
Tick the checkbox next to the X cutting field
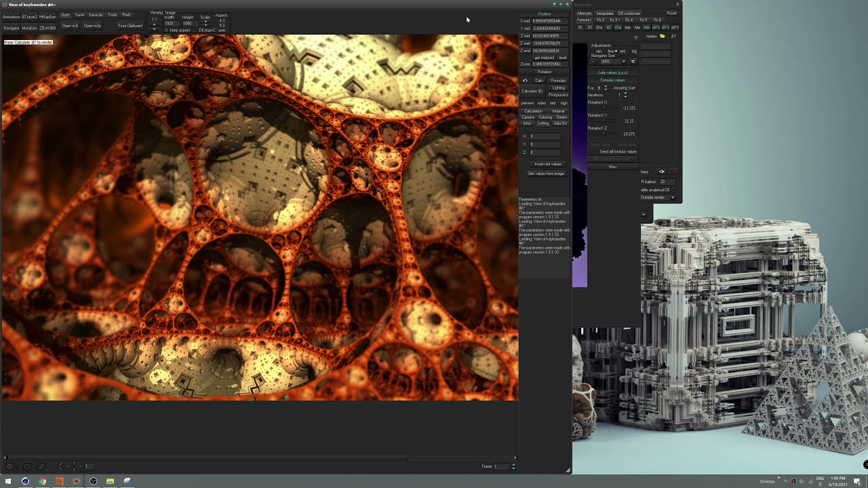(565, 136)
